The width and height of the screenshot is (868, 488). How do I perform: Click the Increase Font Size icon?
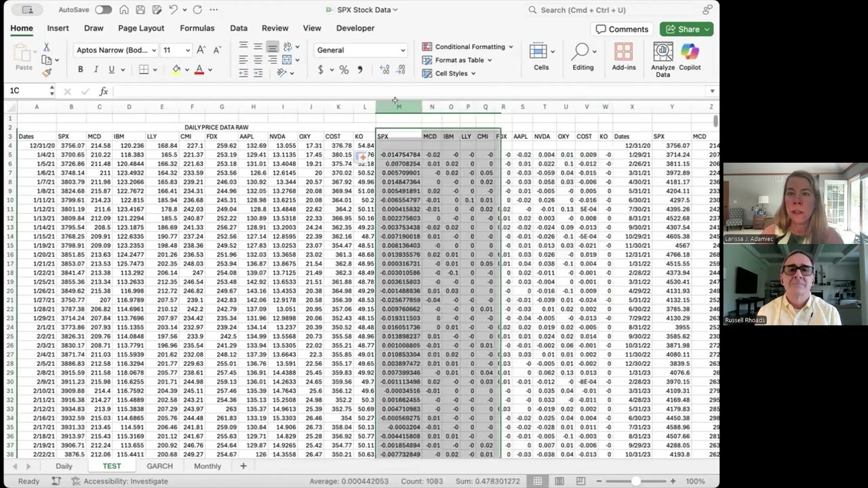click(x=201, y=50)
